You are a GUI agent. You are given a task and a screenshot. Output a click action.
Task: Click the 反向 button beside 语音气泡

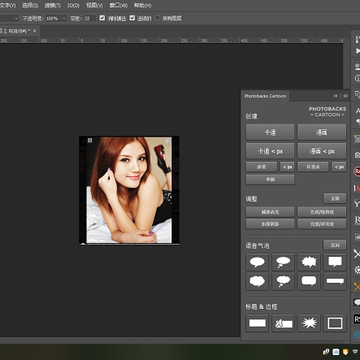[x=335, y=245]
